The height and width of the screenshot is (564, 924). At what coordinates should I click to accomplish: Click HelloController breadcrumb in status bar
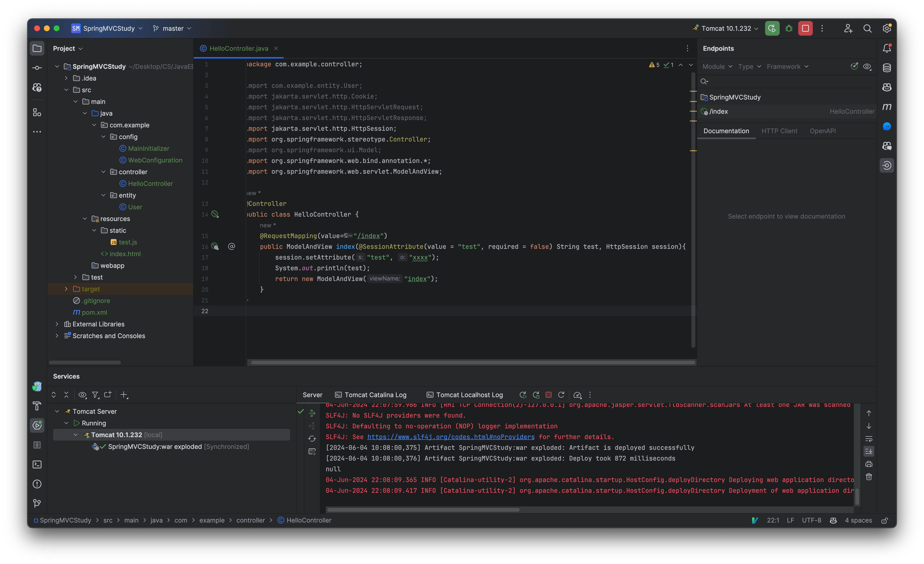[x=304, y=521]
